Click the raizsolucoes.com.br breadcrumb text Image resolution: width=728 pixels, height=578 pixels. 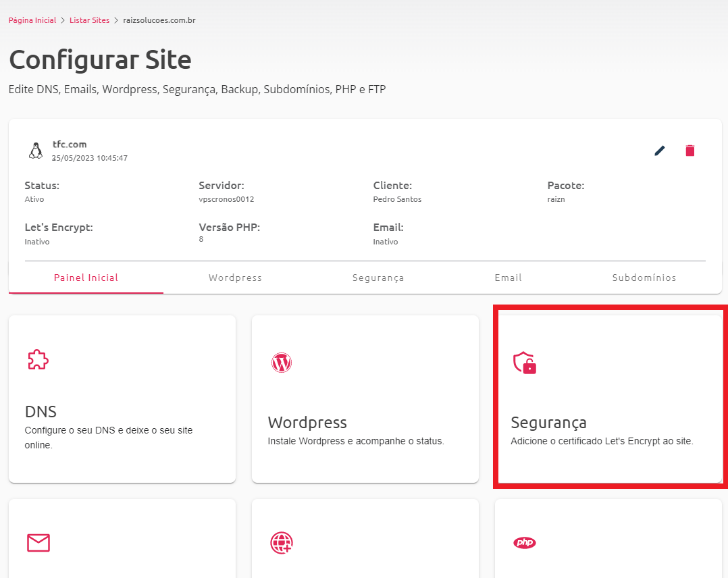pos(159,20)
